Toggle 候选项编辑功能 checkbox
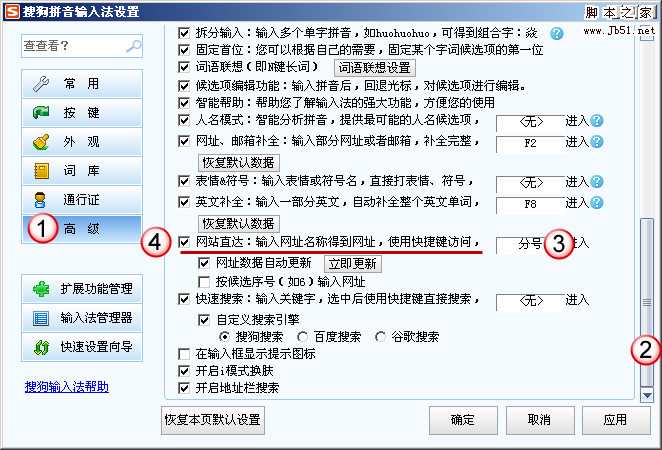662x450 pixels. click(x=184, y=86)
